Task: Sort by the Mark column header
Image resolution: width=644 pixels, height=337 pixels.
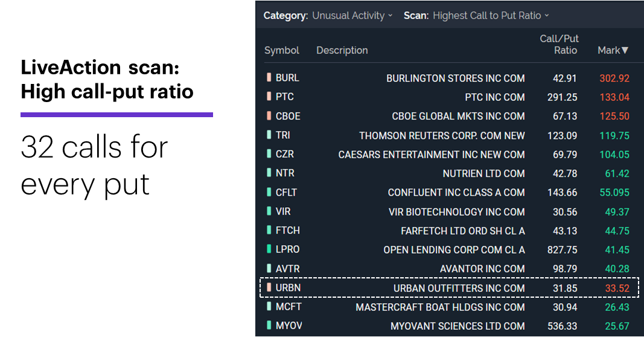Action: pos(613,50)
